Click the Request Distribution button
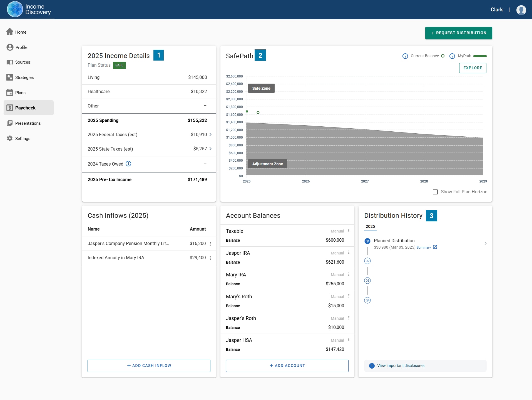 tap(458, 33)
